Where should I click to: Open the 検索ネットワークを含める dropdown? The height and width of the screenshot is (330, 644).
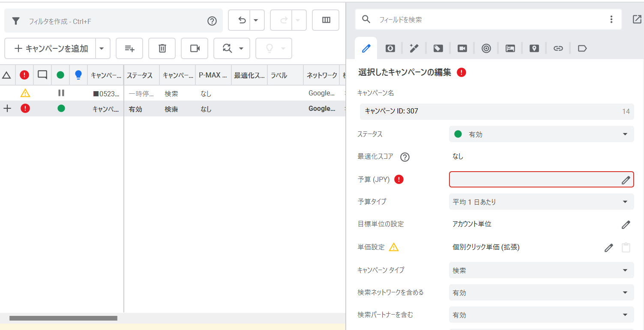tap(542, 292)
